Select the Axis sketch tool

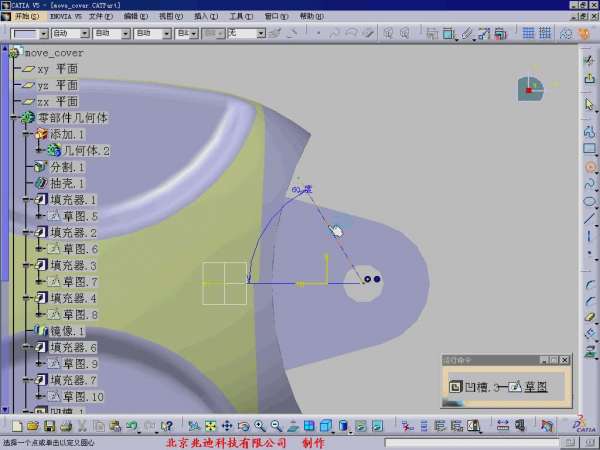coord(589,236)
